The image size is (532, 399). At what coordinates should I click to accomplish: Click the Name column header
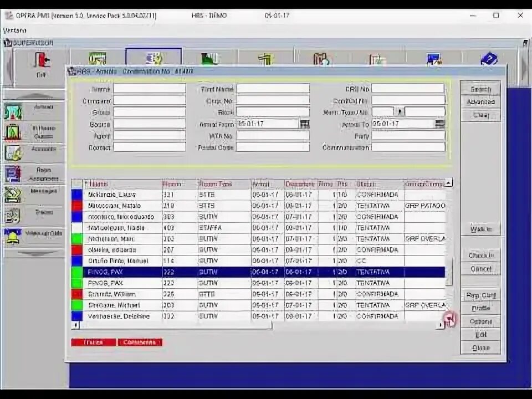122,184
